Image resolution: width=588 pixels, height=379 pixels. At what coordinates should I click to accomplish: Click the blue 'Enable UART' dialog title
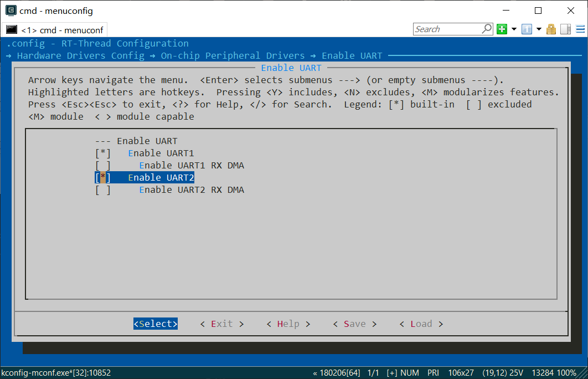(x=291, y=68)
